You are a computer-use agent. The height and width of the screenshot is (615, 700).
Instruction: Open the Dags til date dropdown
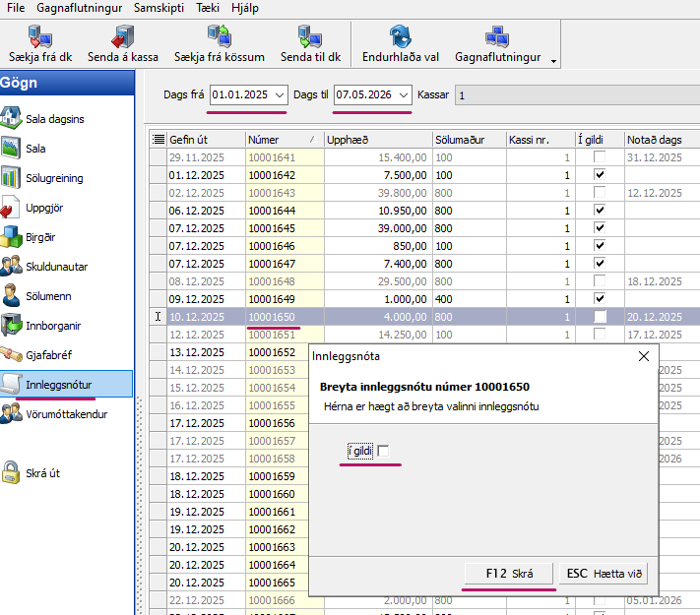pyautogui.click(x=404, y=95)
